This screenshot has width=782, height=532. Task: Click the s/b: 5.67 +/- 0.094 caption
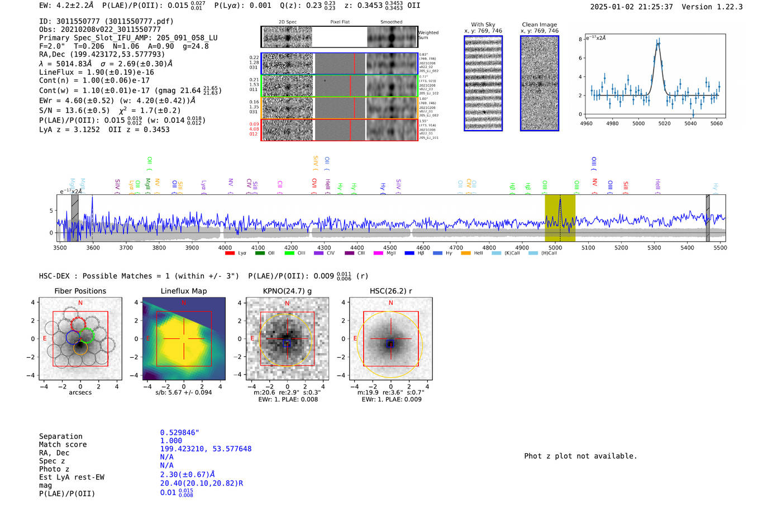[x=184, y=392]
